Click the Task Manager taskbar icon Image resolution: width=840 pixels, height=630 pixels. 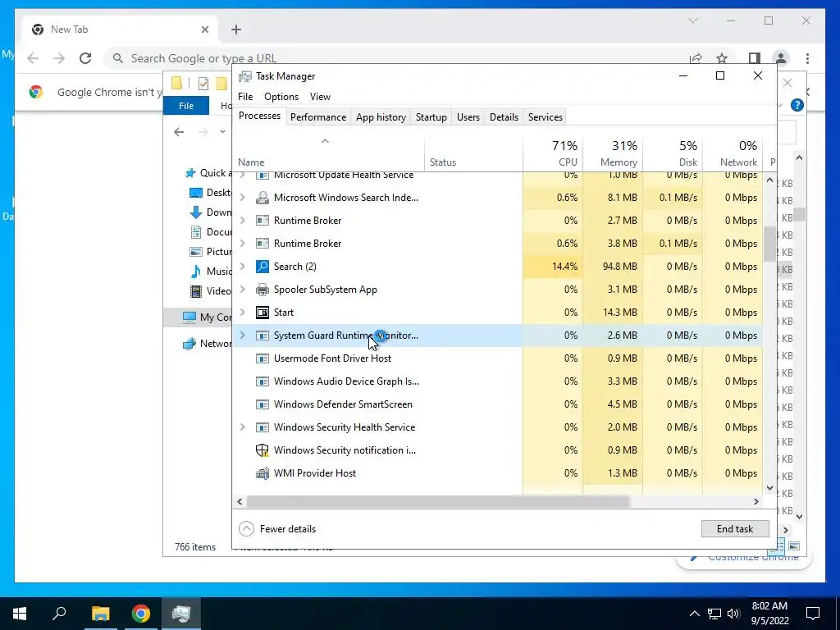pyautogui.click(x=181, y=614)
